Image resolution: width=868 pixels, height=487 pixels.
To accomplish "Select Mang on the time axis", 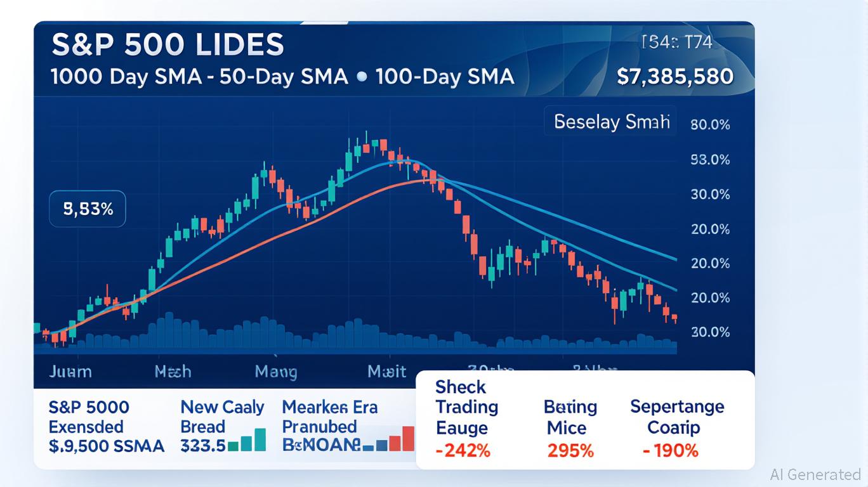I will [275, 372].
